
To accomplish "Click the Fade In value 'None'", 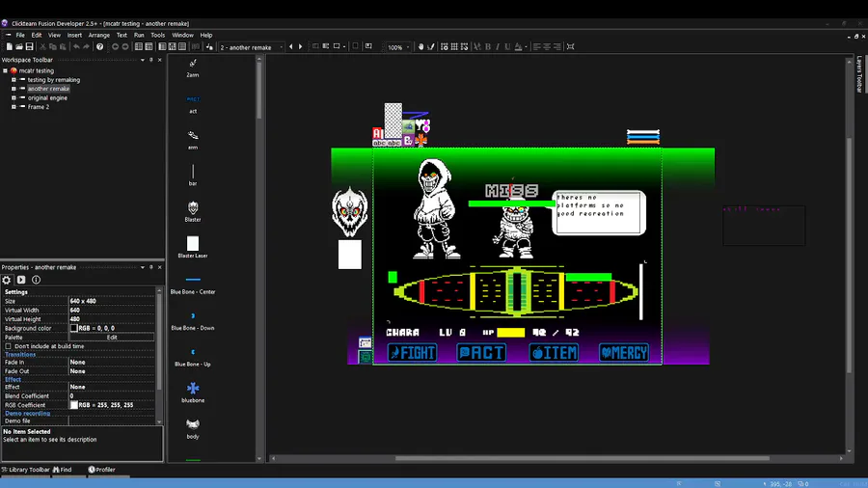I will click(x=111, y=363).
